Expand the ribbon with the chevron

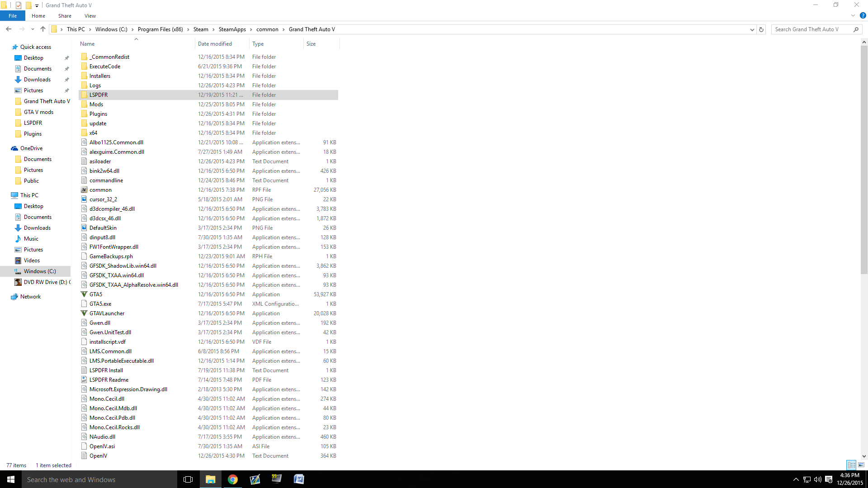(853, 15)
